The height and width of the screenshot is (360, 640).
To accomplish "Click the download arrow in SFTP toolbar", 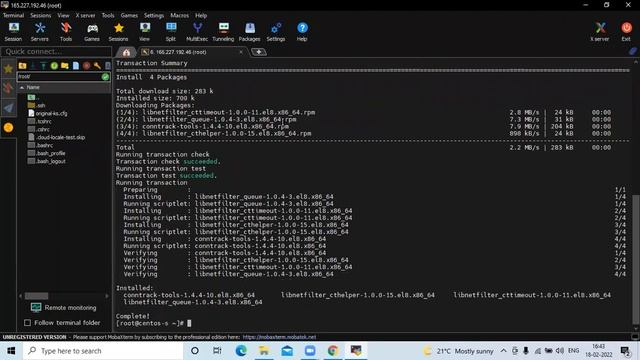I will click(x=33, y=66).
